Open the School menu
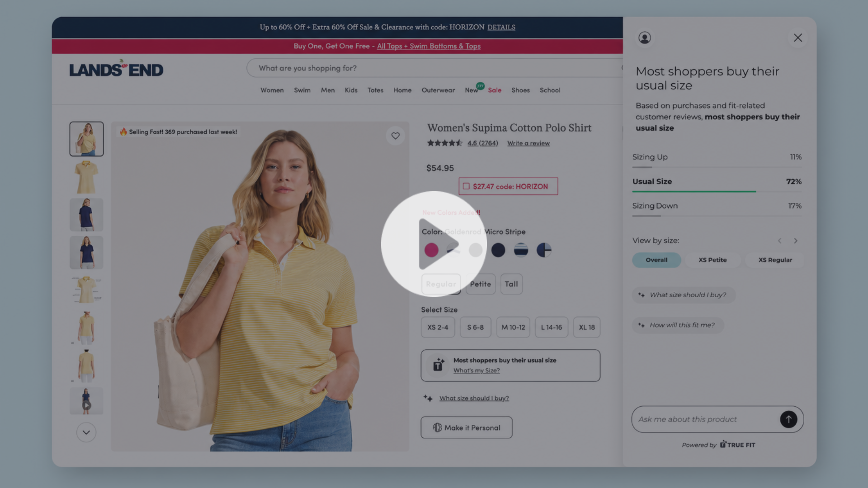This screenshot has height=488, width=868. (x=550, y=90)
